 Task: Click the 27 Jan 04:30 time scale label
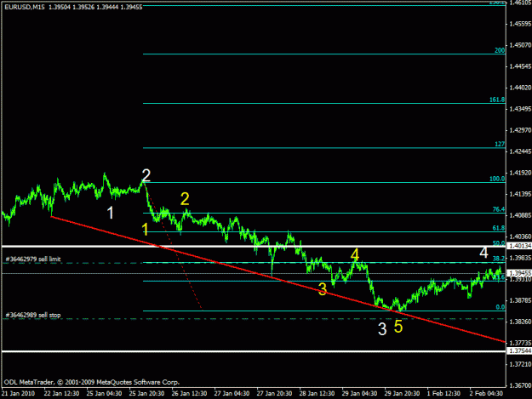(x=232, y=393)
